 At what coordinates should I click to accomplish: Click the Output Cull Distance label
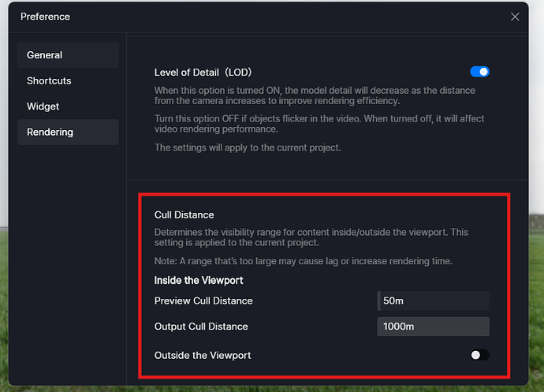201,327
